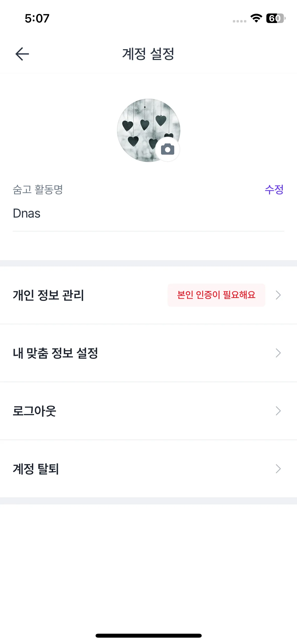Tap 로그아웃 to log out
Image resolution: width=297 pixels, height=644 pixels.
[35, 411]
